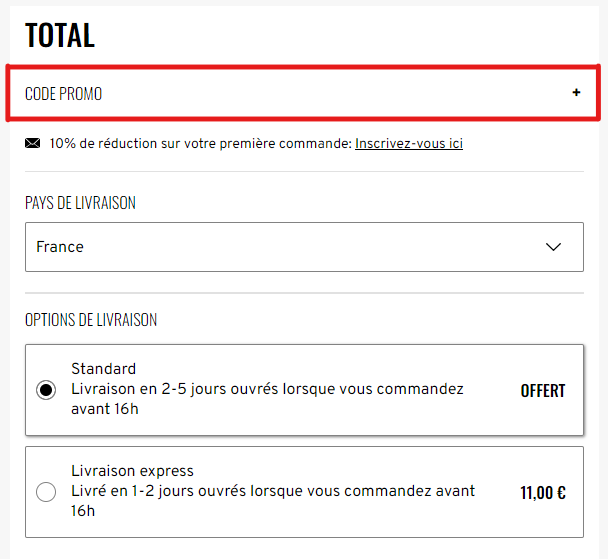Follow the "Inscrivez-vous ici" link
This screenshot has height=559, width=608.
pos(408,144)
